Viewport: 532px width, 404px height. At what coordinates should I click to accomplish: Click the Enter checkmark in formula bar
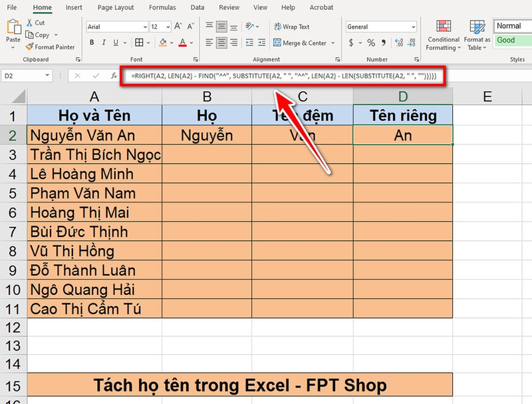coord(96,76)
